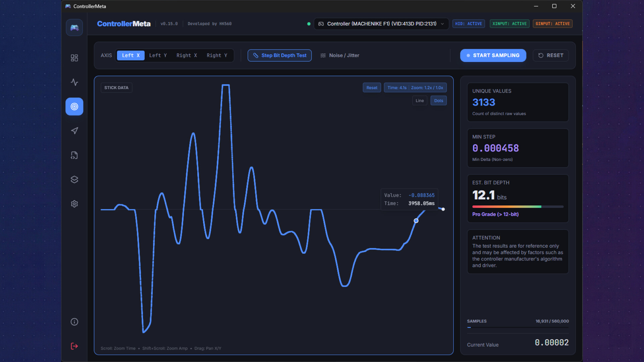The width and height of the screenshot is (644, 362).
Task: Open settings gear in sidebar
Action: pyautogui.click(x=74, y=204)
